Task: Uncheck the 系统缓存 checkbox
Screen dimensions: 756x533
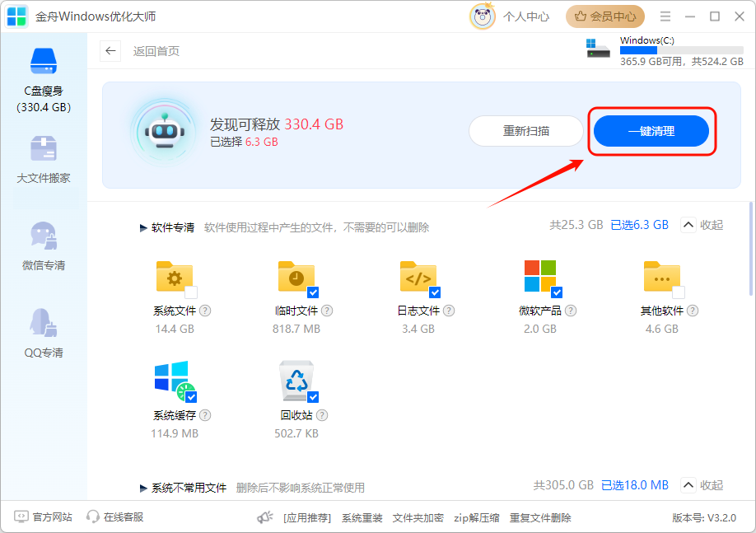Action: click(191, 397)
